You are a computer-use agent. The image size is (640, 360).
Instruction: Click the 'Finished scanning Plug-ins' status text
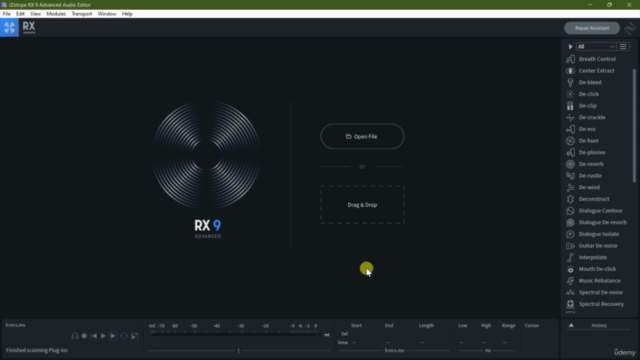(x=37, y=350)
